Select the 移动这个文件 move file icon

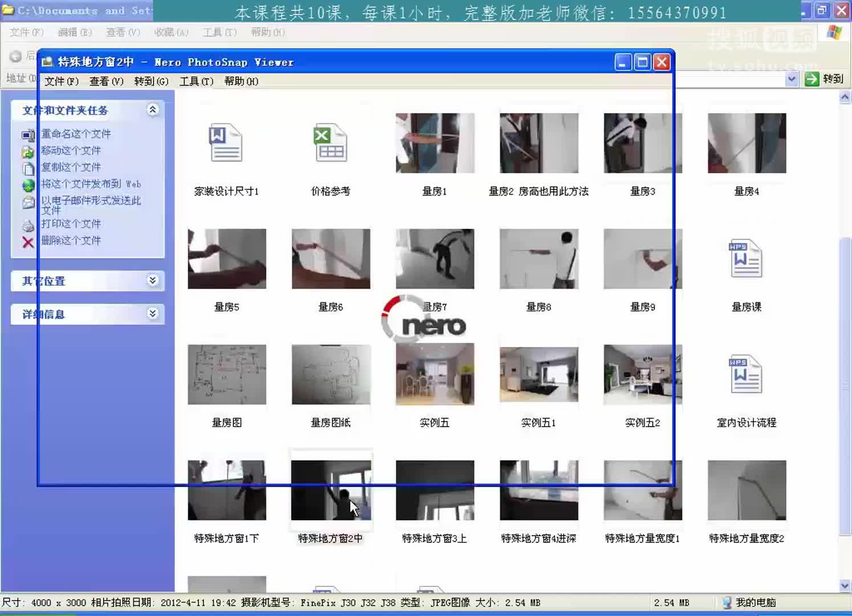[x=27, y=151]
